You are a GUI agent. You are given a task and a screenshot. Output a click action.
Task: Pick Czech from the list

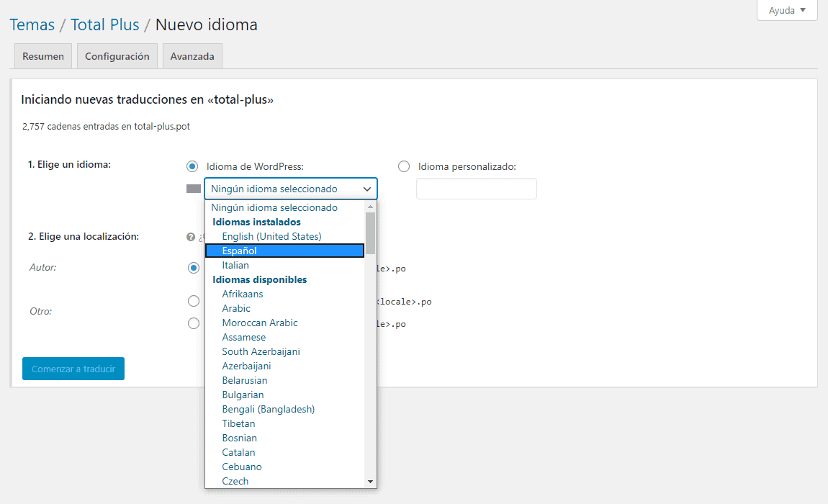tap(284, 481)
